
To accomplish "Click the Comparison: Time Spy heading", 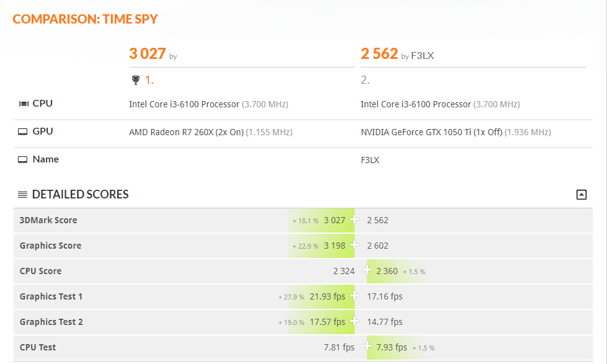I will point(85,19).
